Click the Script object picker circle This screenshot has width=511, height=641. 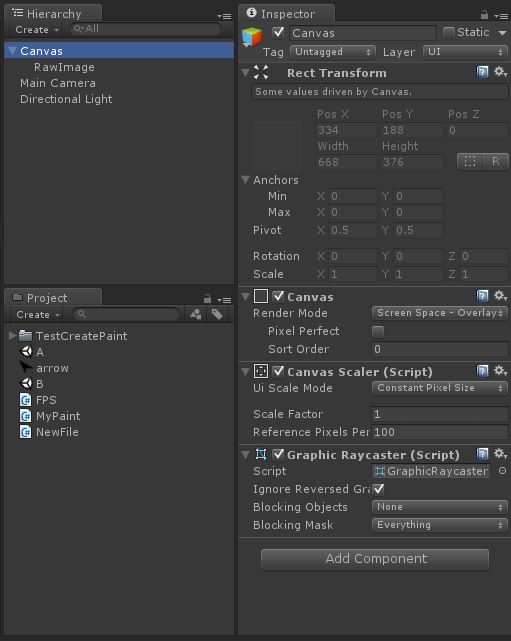pyautogui.click(x=502, y=471)
